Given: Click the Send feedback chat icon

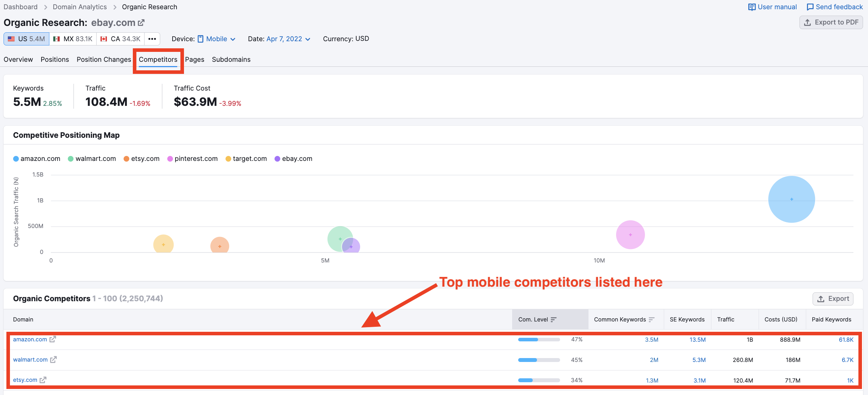Looking at the screenshot, I should coord(810,7).
